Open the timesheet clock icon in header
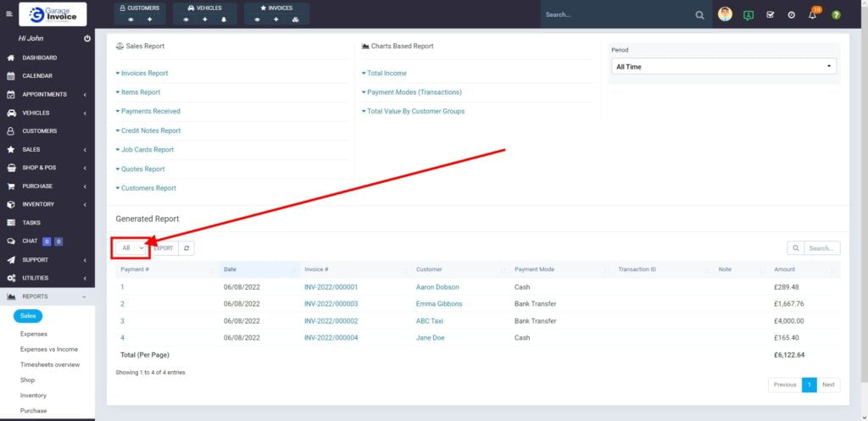Viewport: 868px width, 421px height. [791, 15]
